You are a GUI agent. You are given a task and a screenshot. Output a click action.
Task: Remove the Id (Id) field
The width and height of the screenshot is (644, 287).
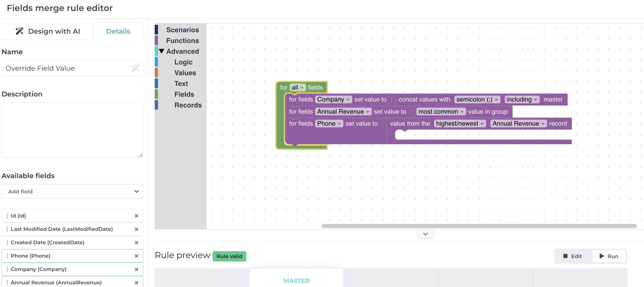coord(137,216)
